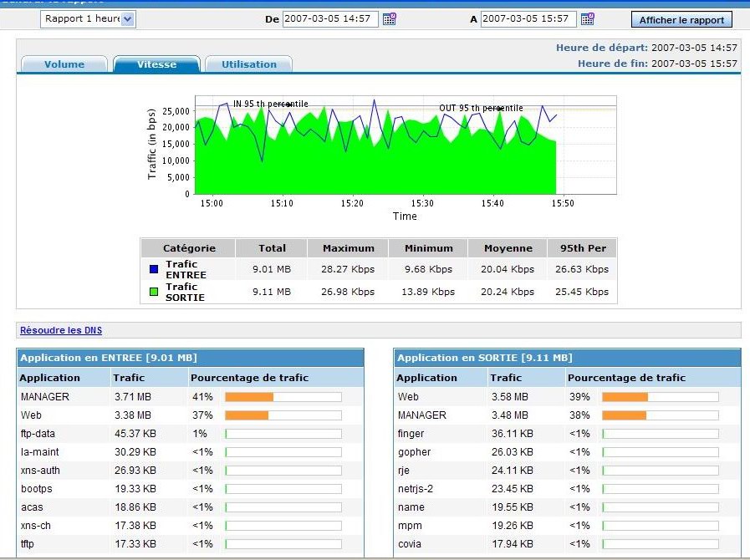Select ftp-data row in ENTREE applications

click(40, 434)
